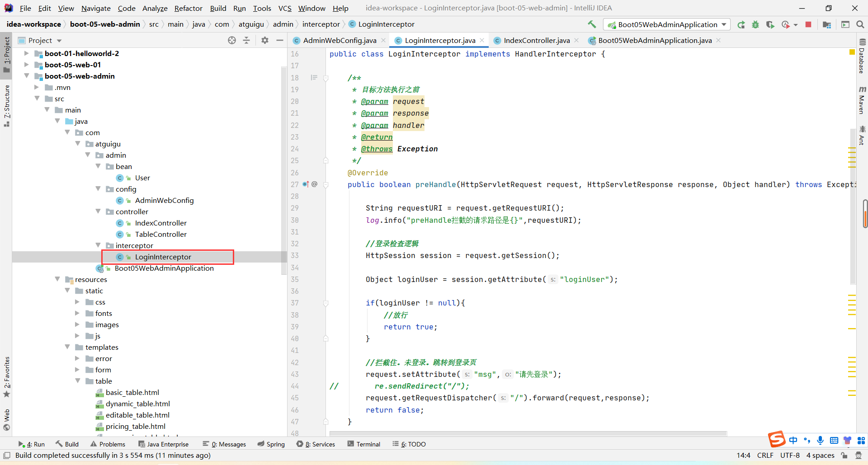Click the red Stop button in toolbar
The image size is (868, 465).
[x=808, y=24]
